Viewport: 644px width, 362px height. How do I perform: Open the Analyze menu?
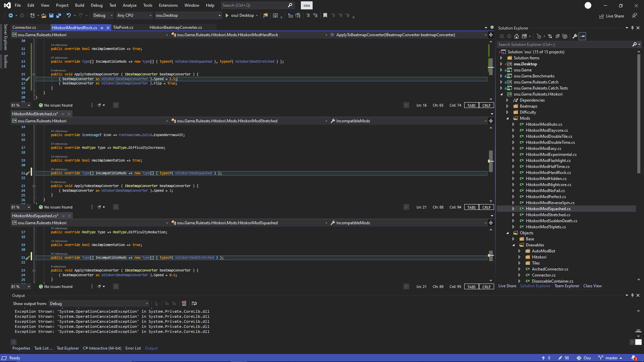click(x=129, y=5)
